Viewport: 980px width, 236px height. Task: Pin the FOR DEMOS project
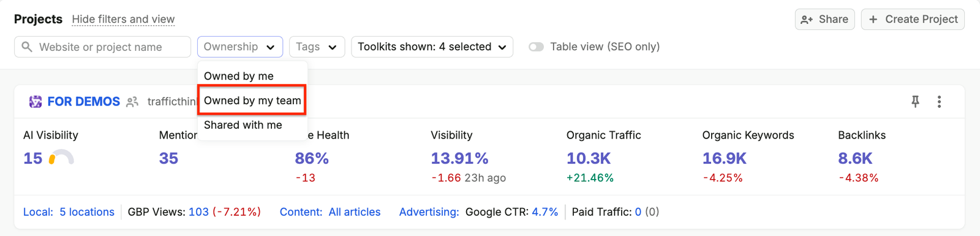(x=915, y=102)
